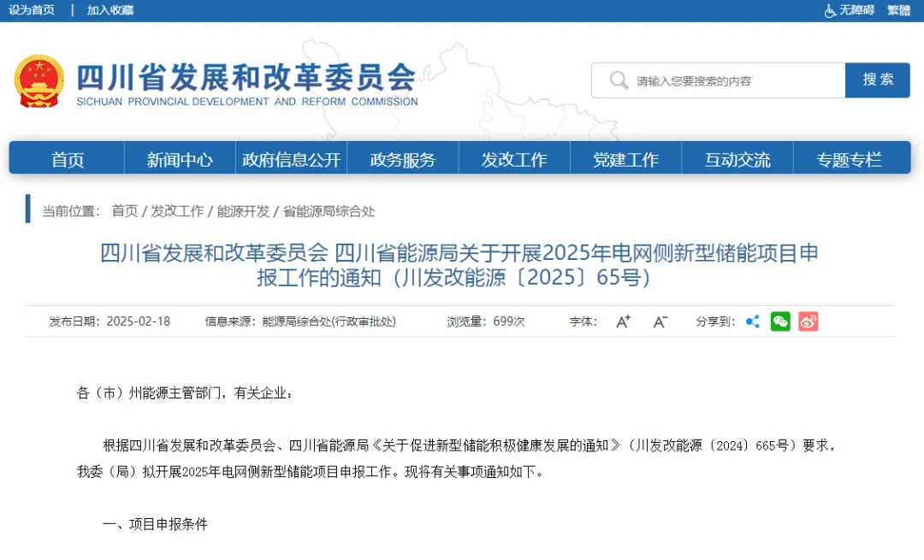
Task: Click the national emblem logo
Action: point(38,81)
